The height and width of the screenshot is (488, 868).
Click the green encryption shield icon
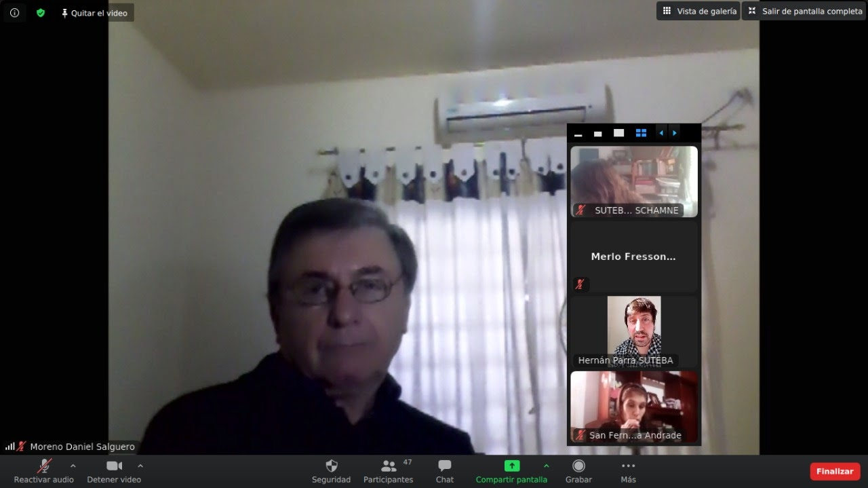41,13
